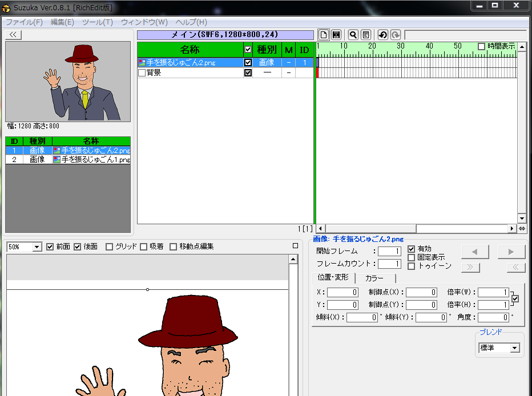This screenshot has width=532, height=396.
Task: Open the ウィンドウ(W) menu
Action: 144,22
